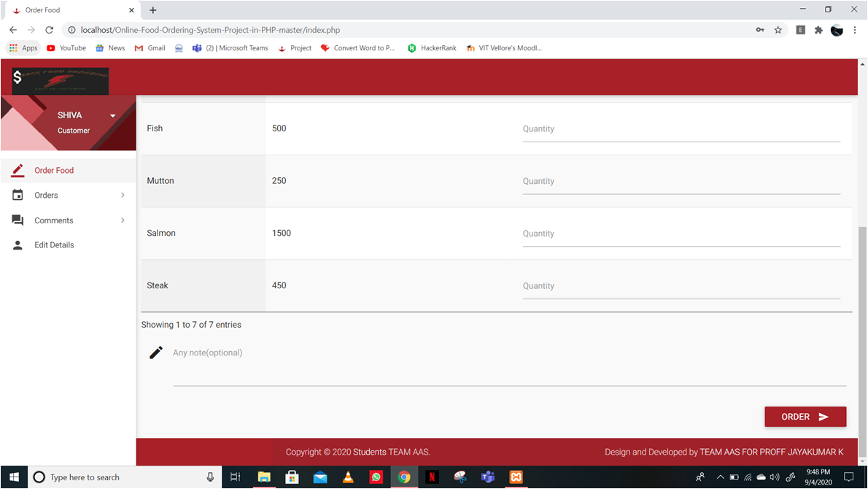Select the Order Food pencil icon
Image resolution: width=868 pixels, height=489 pixels.
(x=18, y=170)
